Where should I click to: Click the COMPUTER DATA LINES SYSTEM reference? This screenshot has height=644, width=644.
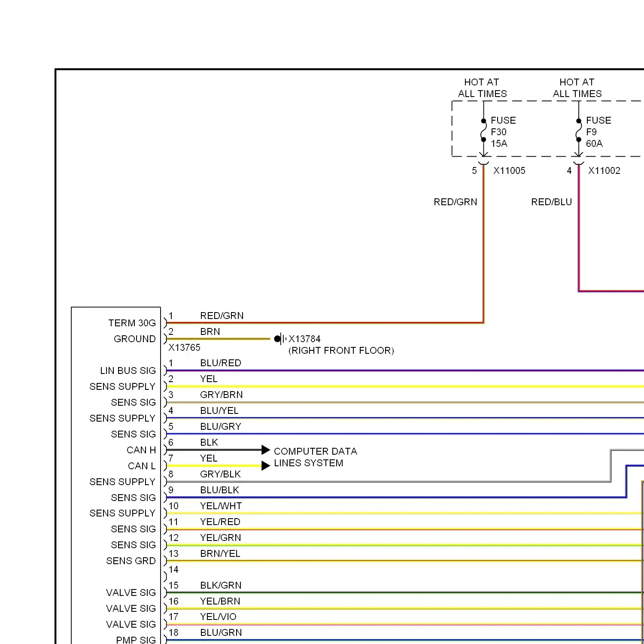tap(316, 457)
